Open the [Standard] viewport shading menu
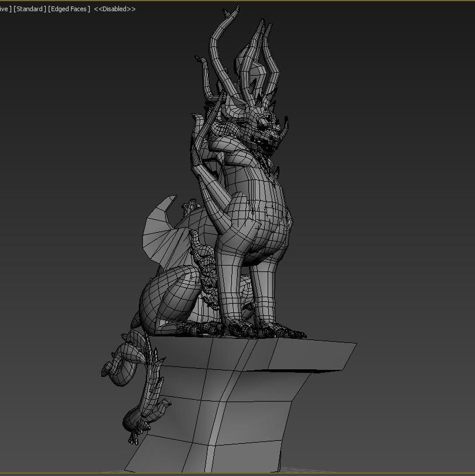 point(30,9)
